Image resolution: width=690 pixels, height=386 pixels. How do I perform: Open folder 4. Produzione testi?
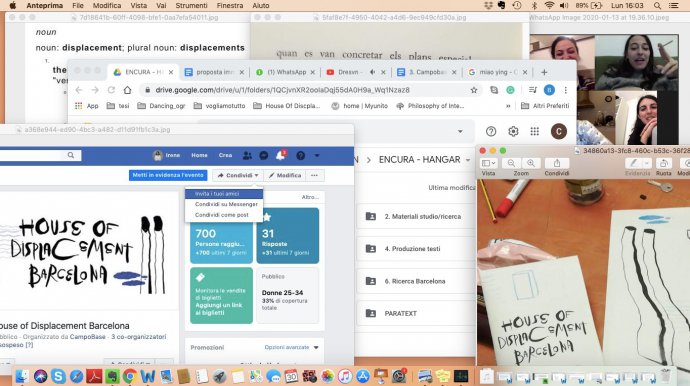[x=416, y=249]
